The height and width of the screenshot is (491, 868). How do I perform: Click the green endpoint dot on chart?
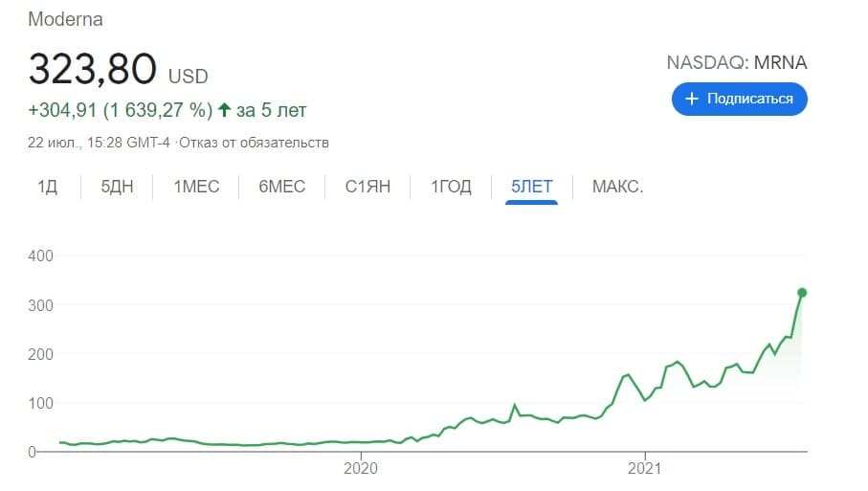(x=802, y=293)
